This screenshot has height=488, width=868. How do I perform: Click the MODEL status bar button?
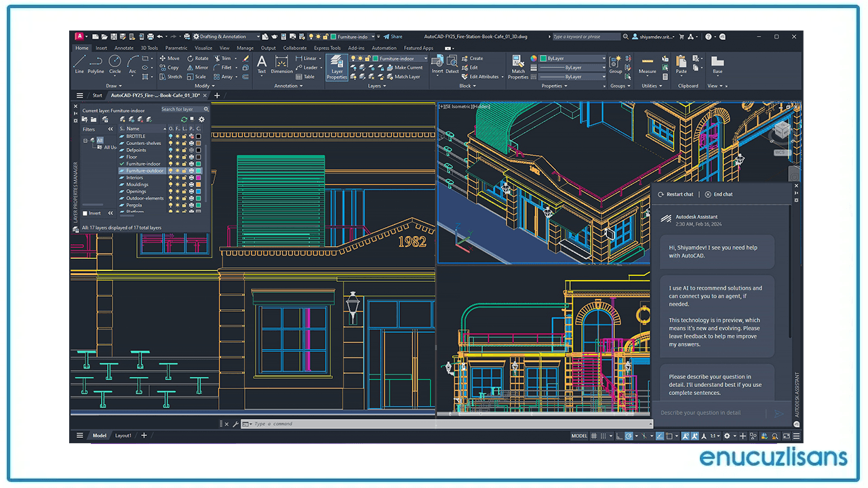[579, 436]
